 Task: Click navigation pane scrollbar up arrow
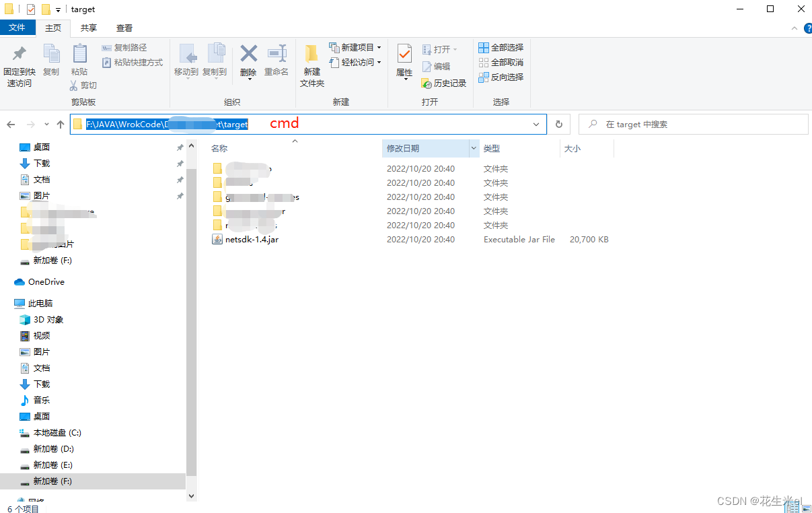pos(191,145)
